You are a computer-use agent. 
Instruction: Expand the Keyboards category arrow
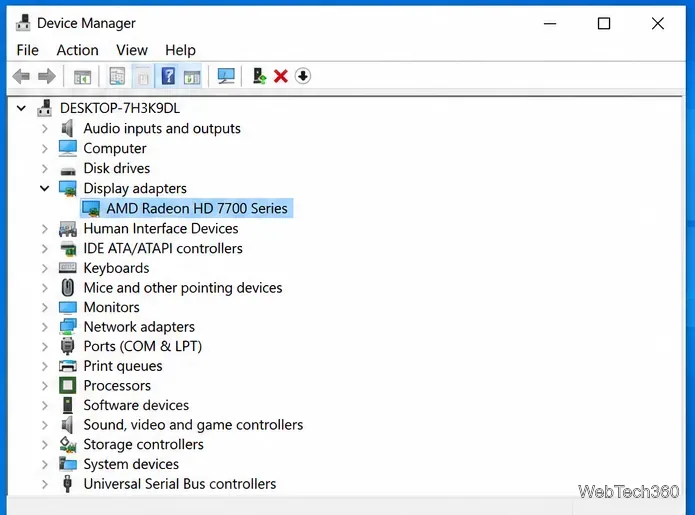tap(44, 268)
